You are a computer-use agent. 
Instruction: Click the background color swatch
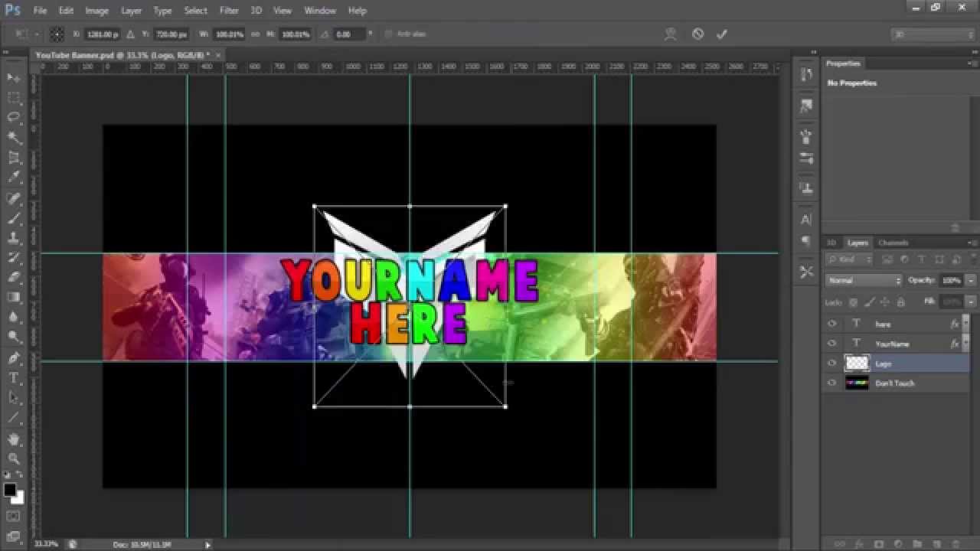tap(19, 498)
